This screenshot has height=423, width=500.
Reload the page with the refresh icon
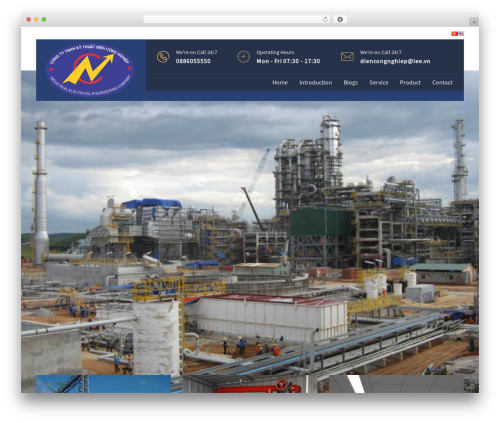coord(325,19)
